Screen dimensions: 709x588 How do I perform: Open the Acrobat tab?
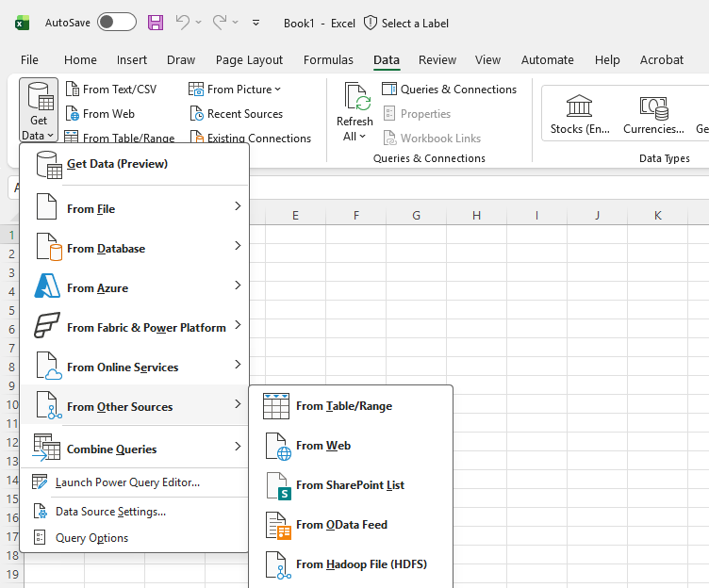pos(662,59)
